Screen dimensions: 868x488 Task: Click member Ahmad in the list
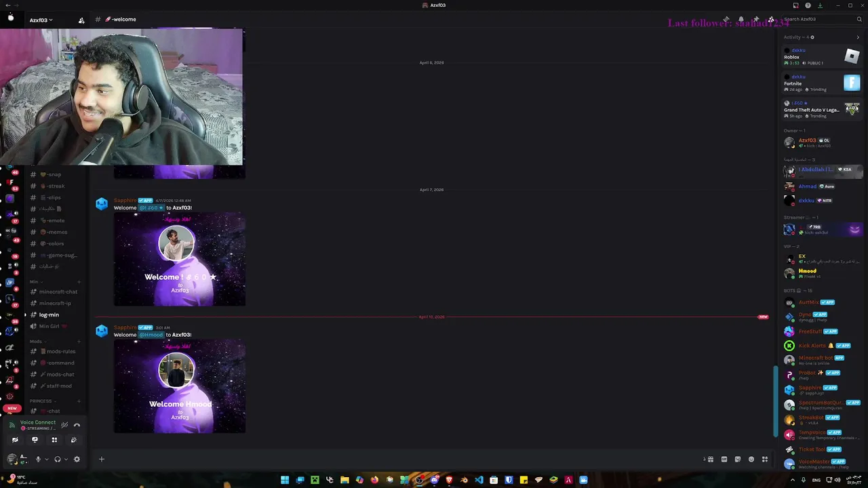pyautogui.click(x=822, y=186)
